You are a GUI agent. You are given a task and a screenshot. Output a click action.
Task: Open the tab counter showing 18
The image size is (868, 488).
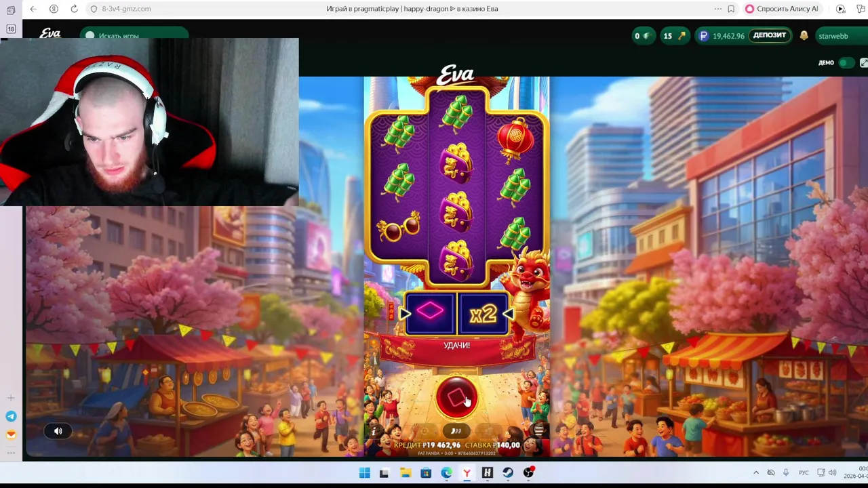coord(11,29)
